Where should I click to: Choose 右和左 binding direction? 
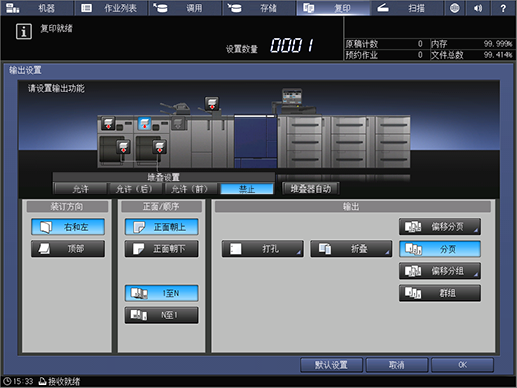pyautogui.click(x=68, y=227)
